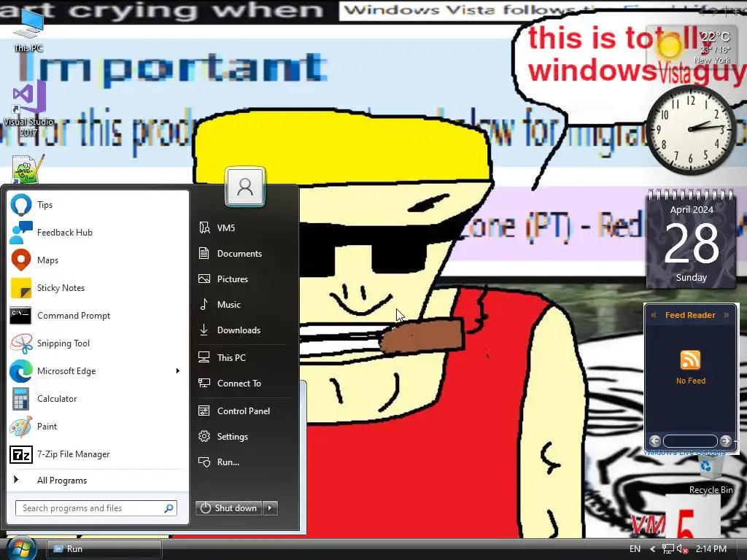
Task: Click the No Feed text
Action: pos(691,381)
